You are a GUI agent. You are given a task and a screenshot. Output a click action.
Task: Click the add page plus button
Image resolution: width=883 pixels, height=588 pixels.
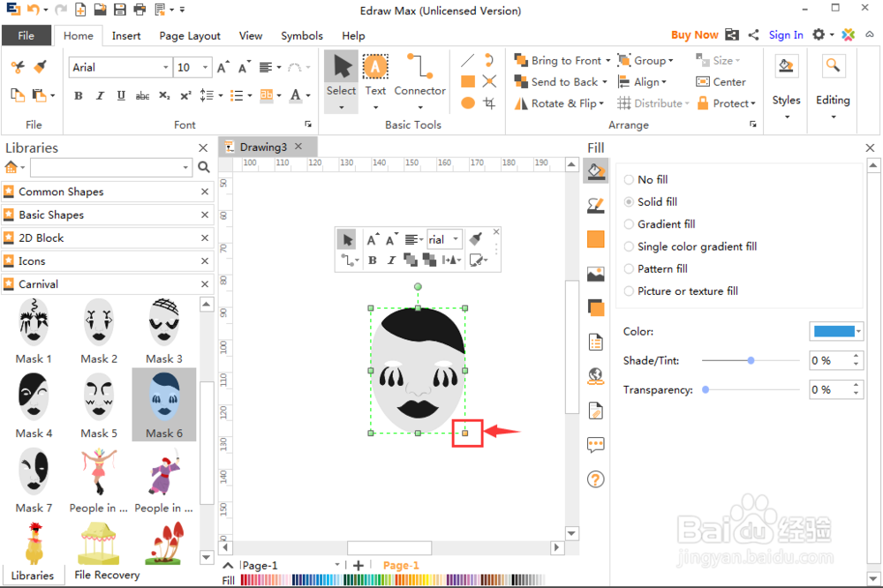coord(358,565)
